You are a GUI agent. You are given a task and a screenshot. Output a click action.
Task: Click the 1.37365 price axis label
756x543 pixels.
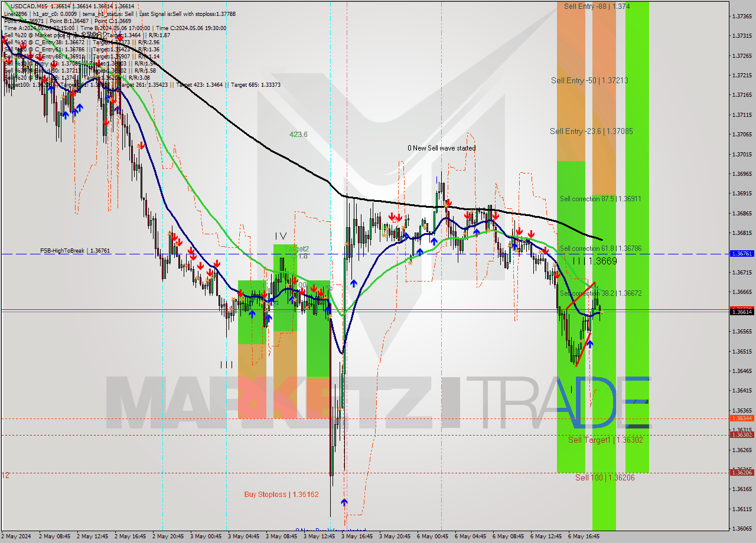tap(742, 16)
